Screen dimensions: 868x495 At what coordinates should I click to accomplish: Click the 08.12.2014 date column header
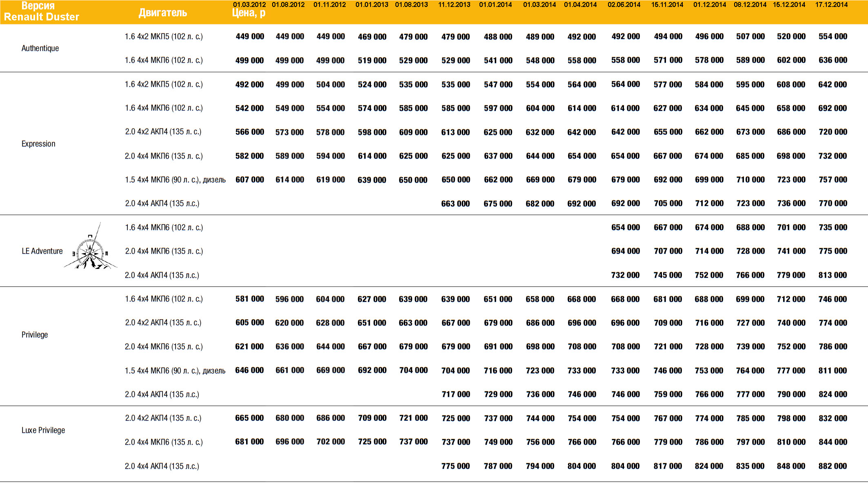[750, 4]
